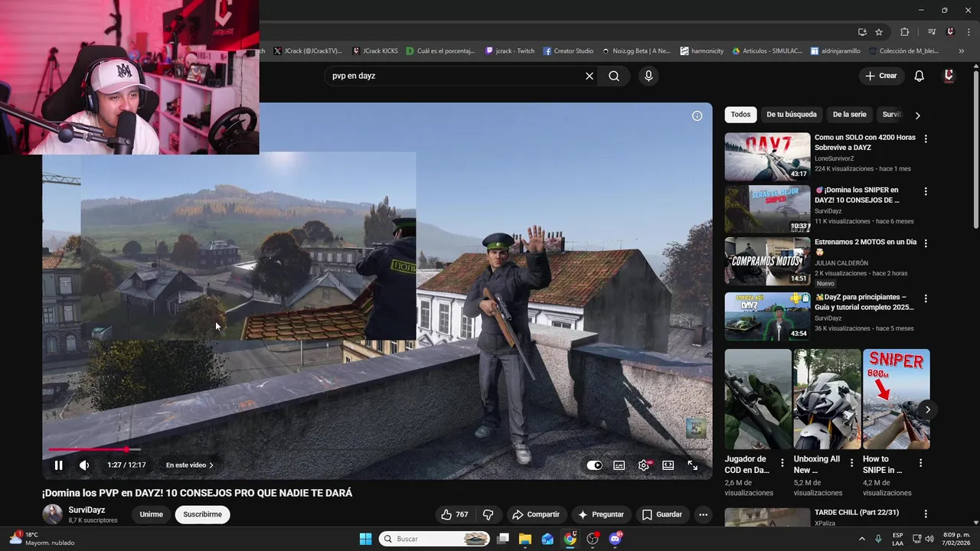
Task: Click the Suscribirme button
Action: [x=202, y=514]
